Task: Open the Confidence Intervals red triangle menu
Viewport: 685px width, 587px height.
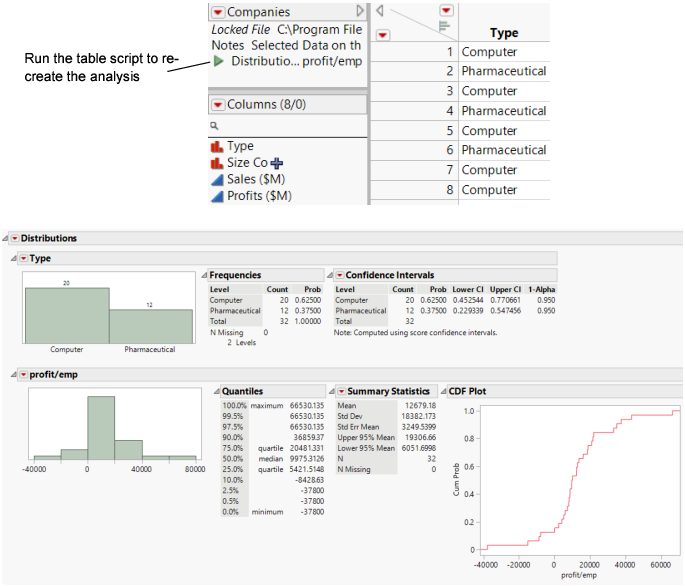Action: pyautogui.click(x=339, y=275)
